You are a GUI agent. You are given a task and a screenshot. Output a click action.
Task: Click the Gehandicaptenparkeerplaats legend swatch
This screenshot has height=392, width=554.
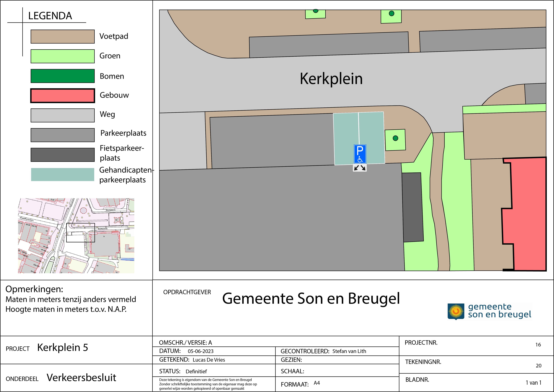tap(63, 174)
